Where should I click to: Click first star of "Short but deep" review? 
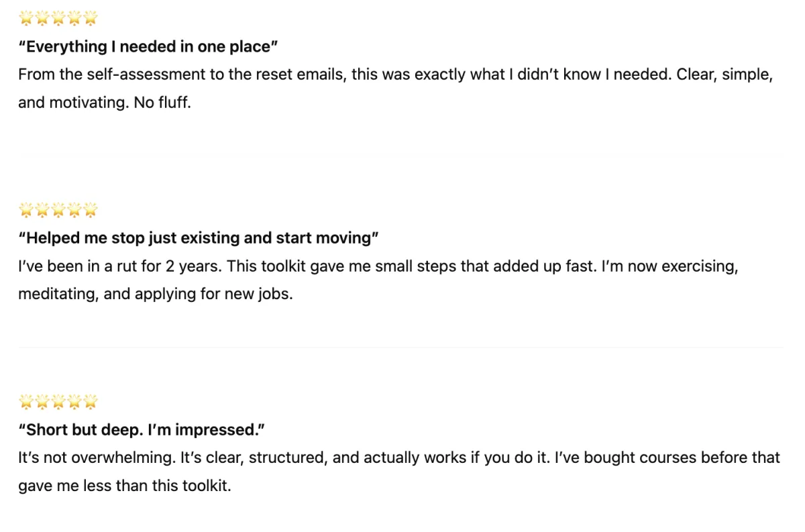27,402
